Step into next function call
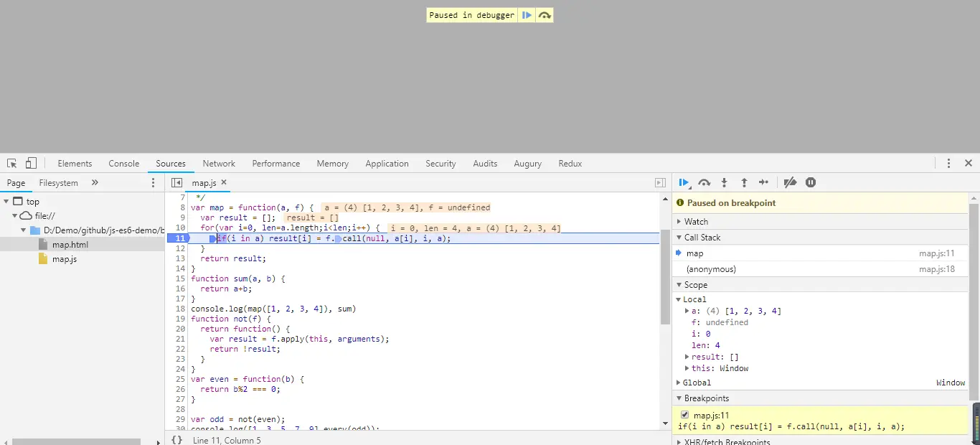Image resolution: width=980 pixels, height=445 pixels. pyautogui.click(x=725, y=183)
